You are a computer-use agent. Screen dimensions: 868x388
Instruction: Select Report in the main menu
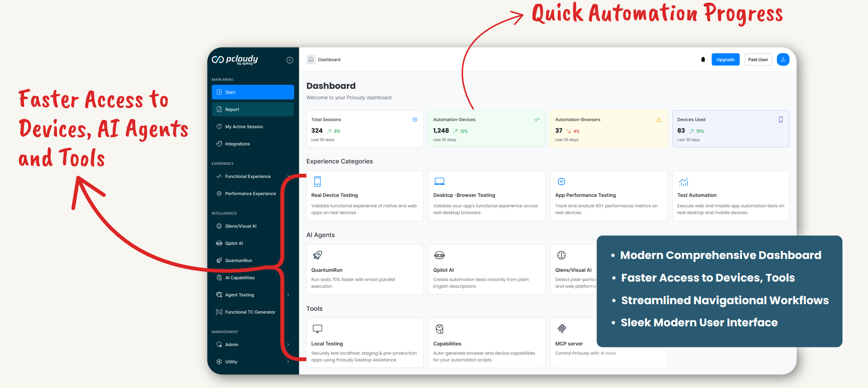click(253, 109)
